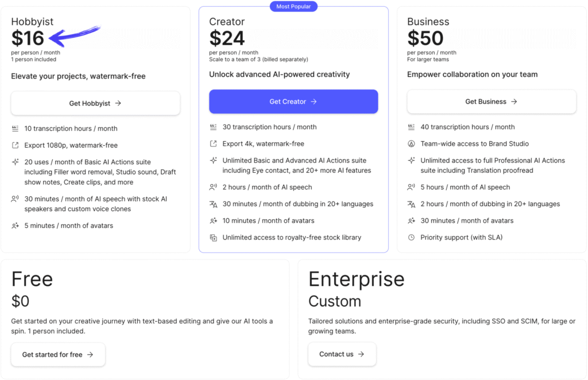
Task: Click the Priority support clock icon
Action: pyautogui.click(x=411, y=237)
